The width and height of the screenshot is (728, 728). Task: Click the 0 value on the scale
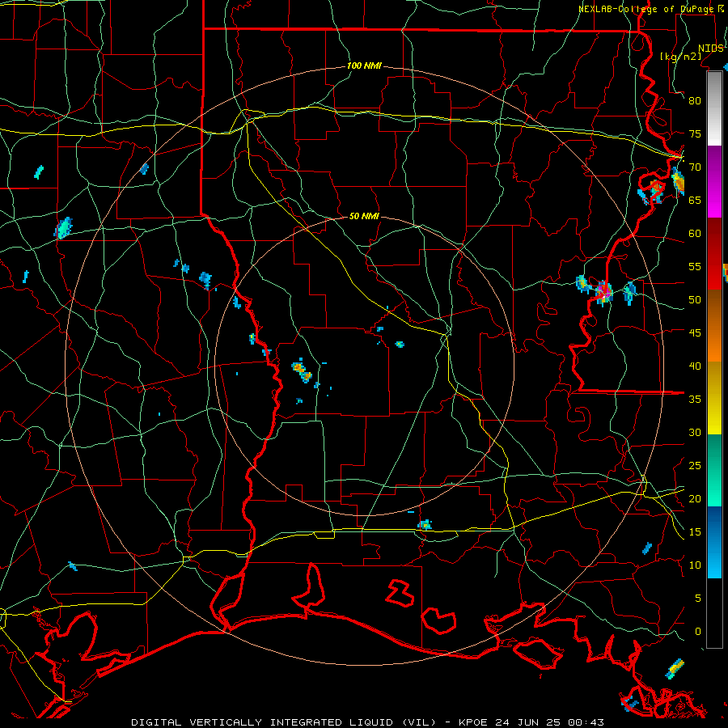(698, 632)
